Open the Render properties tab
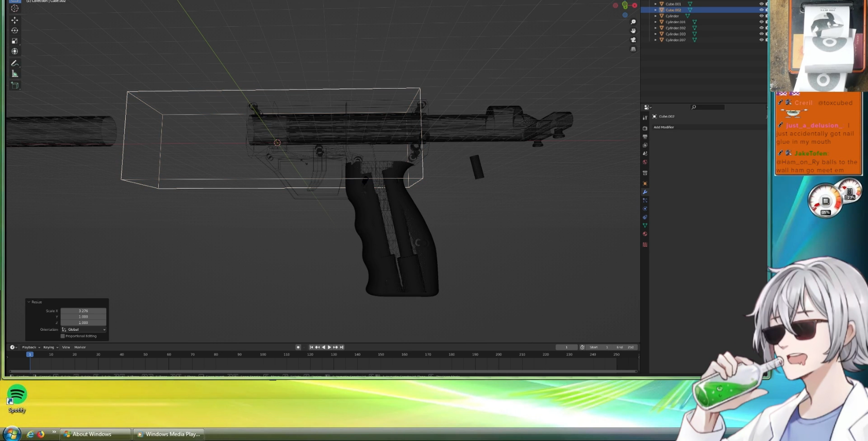Viewport: 868px width, 441px height. pos(645,128)
